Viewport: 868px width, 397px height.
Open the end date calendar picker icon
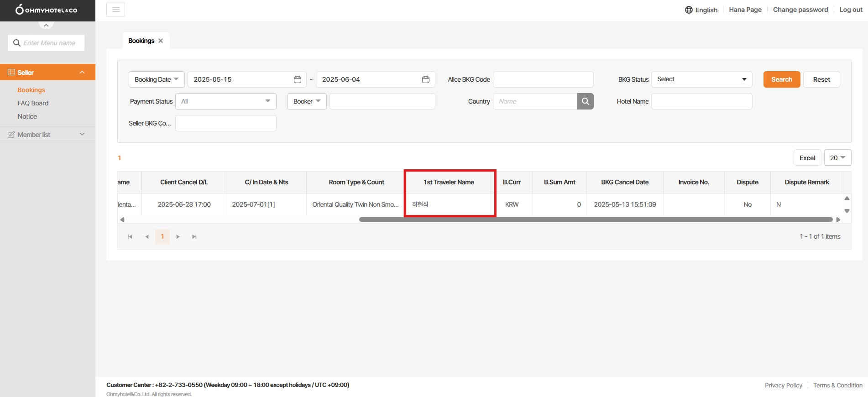426,79
